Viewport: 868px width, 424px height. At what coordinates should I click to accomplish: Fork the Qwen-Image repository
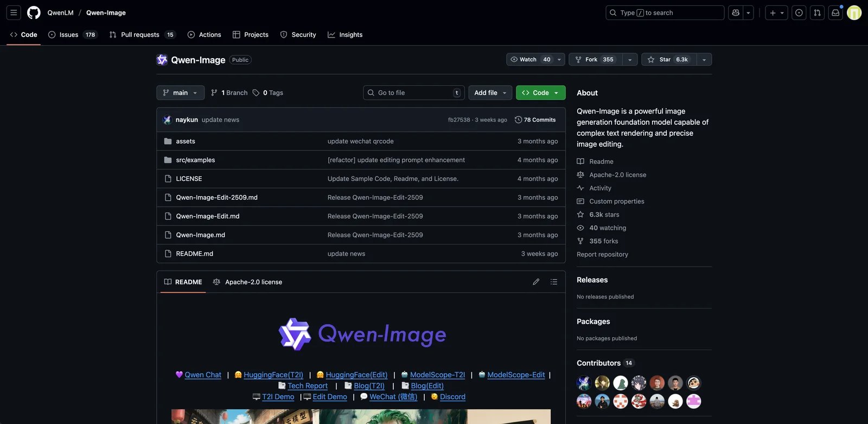click(595, 60)
